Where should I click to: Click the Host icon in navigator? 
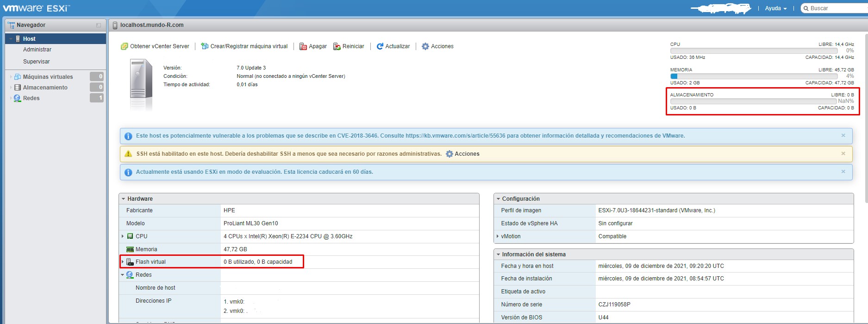coord(18,39)
